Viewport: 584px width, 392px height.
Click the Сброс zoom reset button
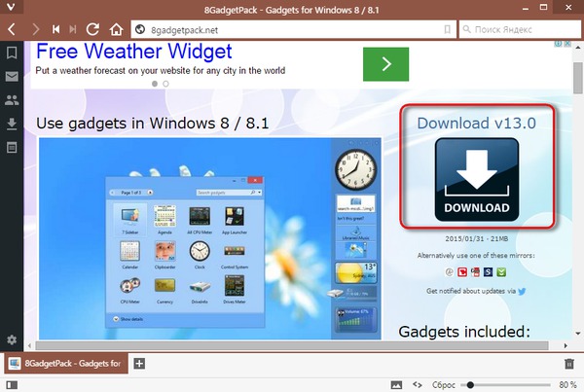444,385
